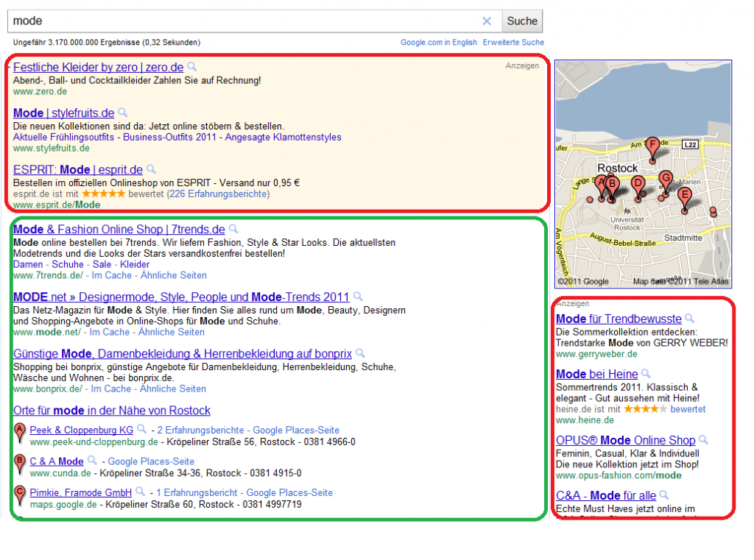Screen dimensions: 754x560
Task: Open Google Places-Seite for C & A Mode
Action: [151, 461]
